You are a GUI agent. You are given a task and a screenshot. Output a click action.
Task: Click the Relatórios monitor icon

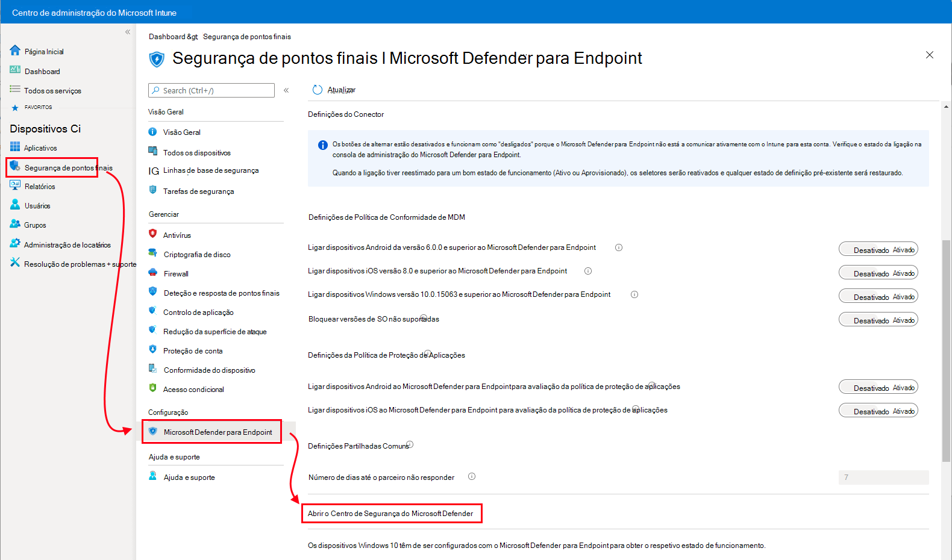[x=15, y=185]
